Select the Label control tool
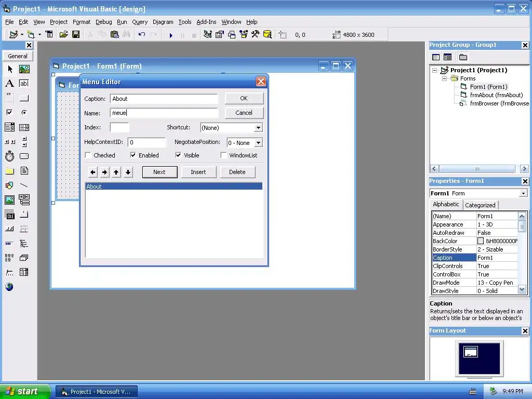 point(10,84)
